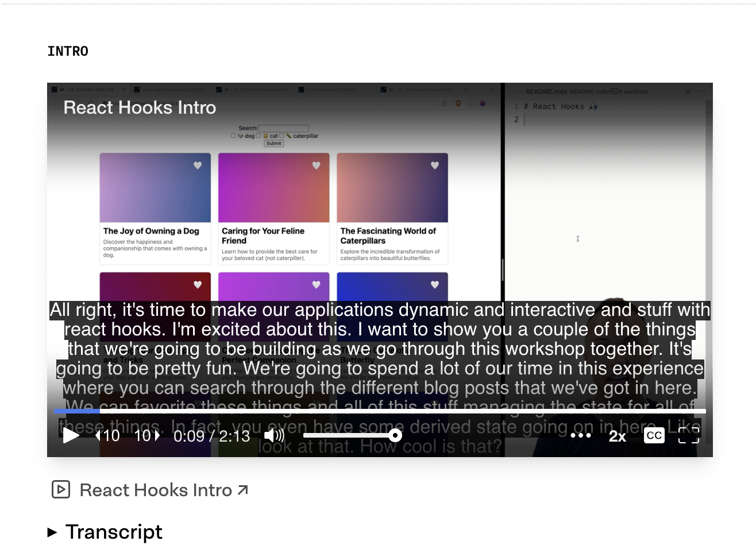Open the more options ellipsis menu
This screenshot has height=549, width=756.
coord(581,435)
